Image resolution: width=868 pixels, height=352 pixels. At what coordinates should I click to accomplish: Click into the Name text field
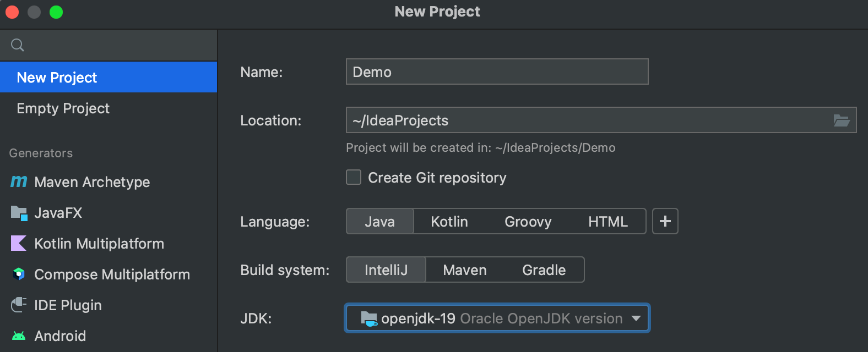(497, 72)
